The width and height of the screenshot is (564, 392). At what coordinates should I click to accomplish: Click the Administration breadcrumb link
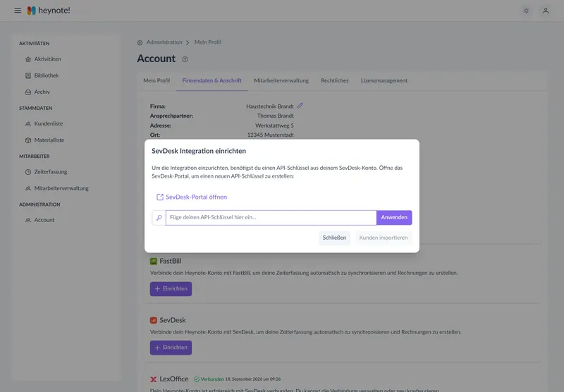tap(164, 42)
